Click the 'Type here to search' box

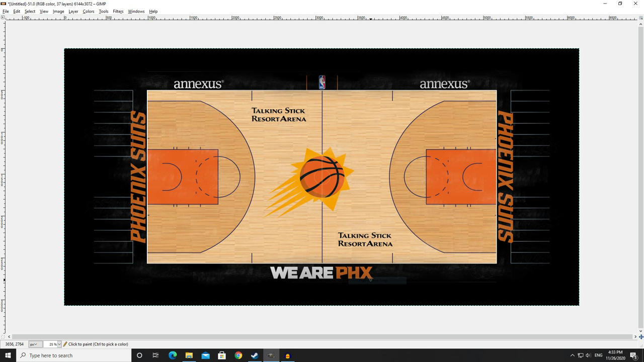[74, 355]
